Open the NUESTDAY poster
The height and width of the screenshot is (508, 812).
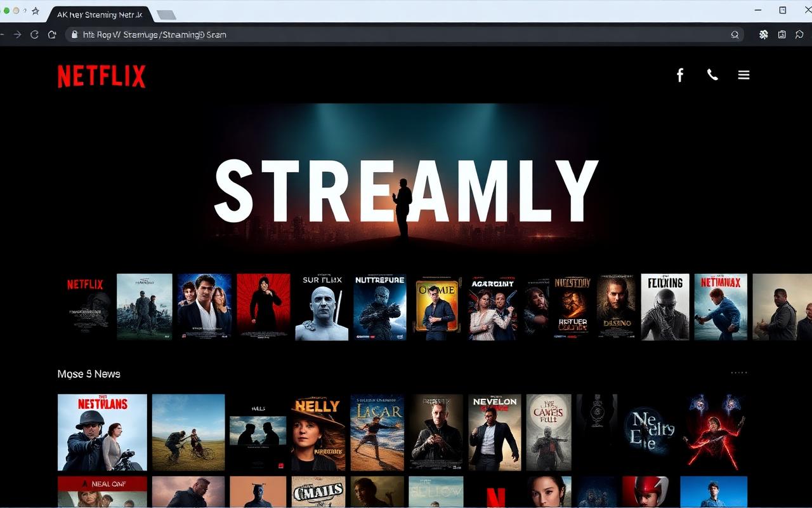572,307
